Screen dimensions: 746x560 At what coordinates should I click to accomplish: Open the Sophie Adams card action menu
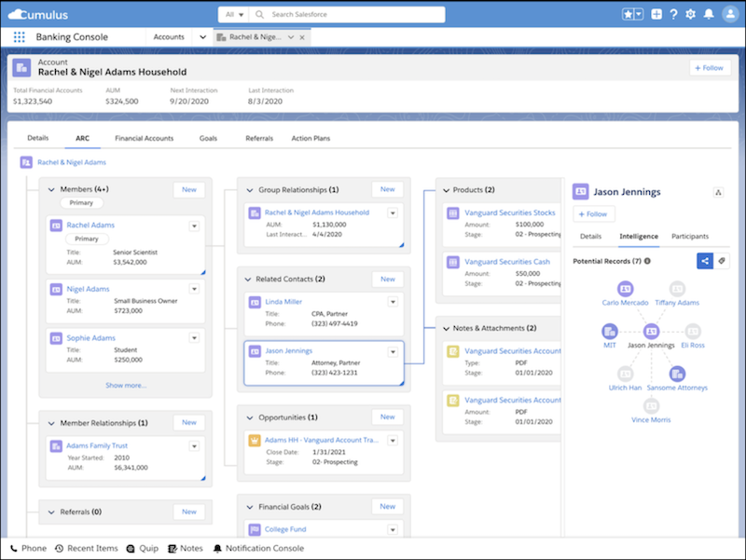[194, 337]
